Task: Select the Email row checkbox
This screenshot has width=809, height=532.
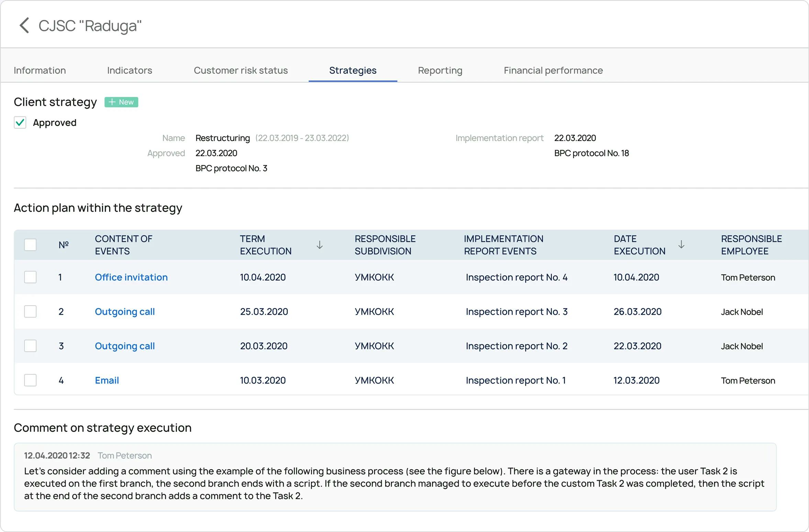Action: pos(30,380)
